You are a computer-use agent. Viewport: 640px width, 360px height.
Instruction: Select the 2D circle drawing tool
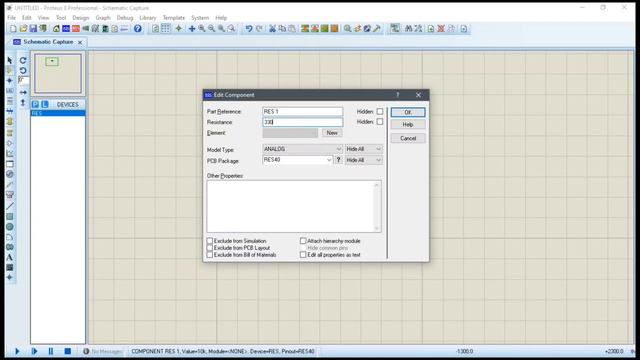tap(10, 227)
